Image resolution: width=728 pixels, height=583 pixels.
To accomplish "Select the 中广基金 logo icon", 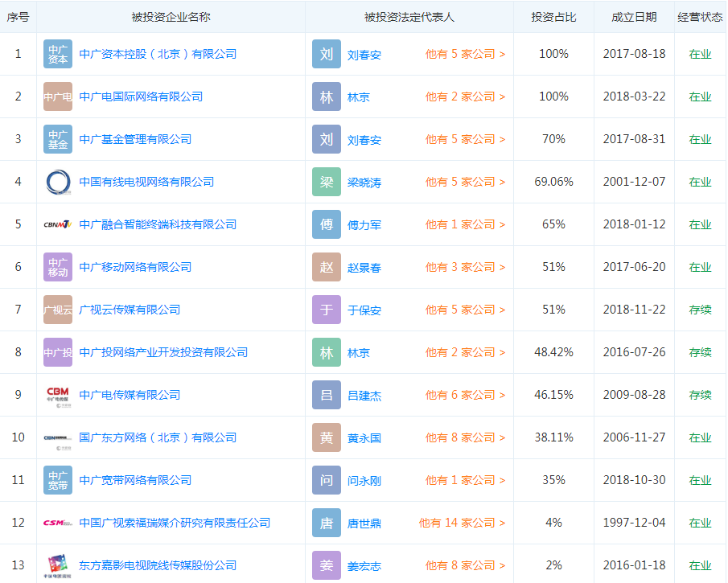I will pos(58,139).
